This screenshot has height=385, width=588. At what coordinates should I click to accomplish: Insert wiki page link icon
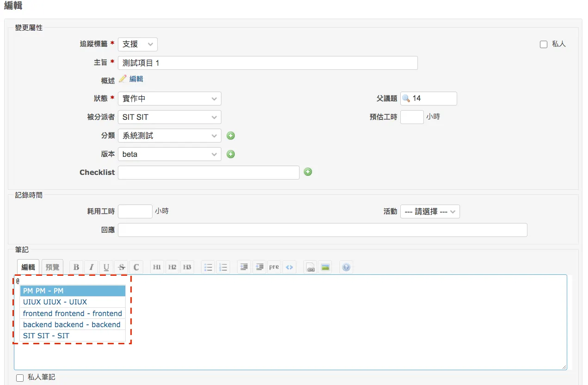coord(311,267)
